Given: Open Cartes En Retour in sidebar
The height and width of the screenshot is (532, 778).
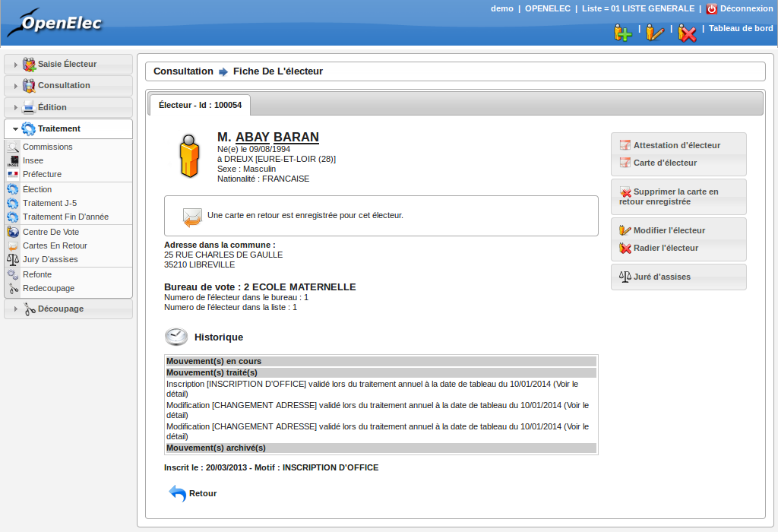Looking at the screenshot, I should click(x=55, y=245).
